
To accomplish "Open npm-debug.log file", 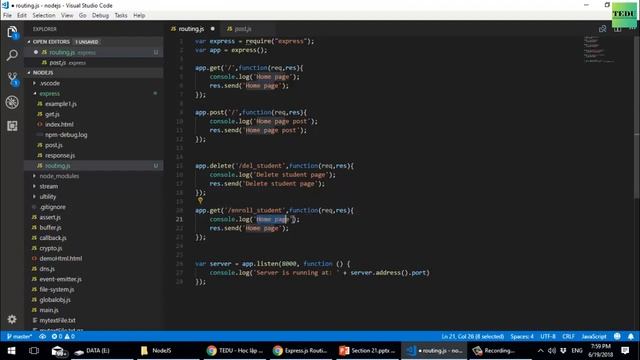I will [66, 135].
